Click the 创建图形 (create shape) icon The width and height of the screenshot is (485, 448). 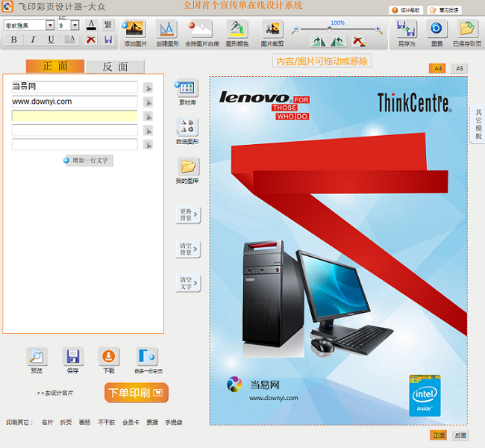point(166,30)
